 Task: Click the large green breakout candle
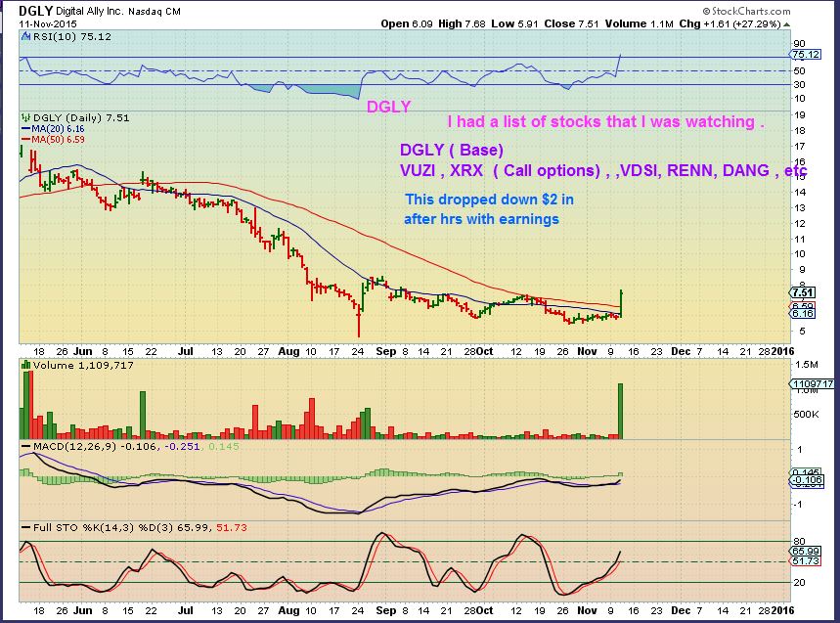621,302
